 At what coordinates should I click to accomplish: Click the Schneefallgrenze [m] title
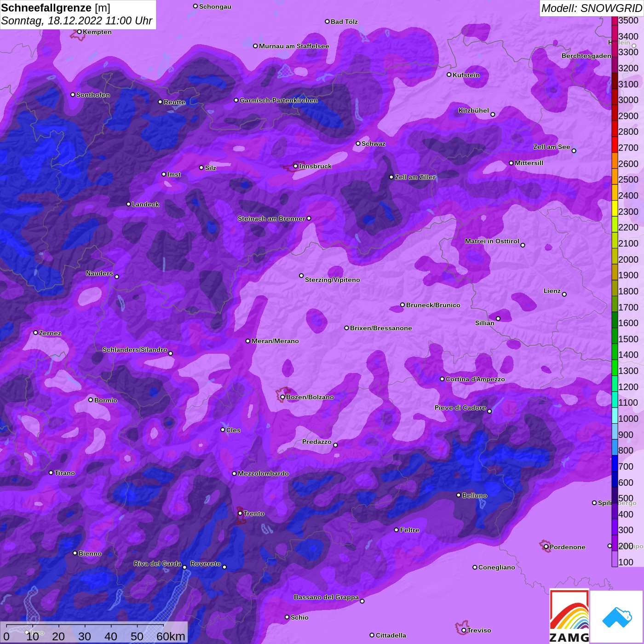pos(56,8)
